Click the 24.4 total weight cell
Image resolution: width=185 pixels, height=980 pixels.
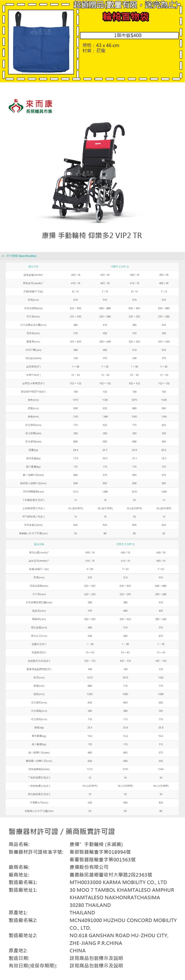pos(76,450)
